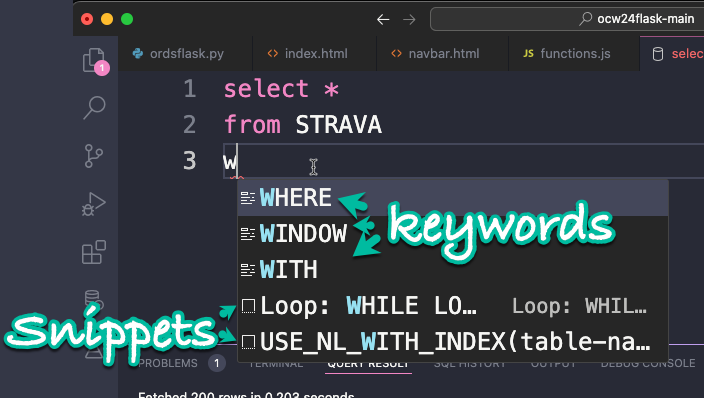
Task: Click the navigate back arrow
Action: pyautogui.click(x=383, y=19)
